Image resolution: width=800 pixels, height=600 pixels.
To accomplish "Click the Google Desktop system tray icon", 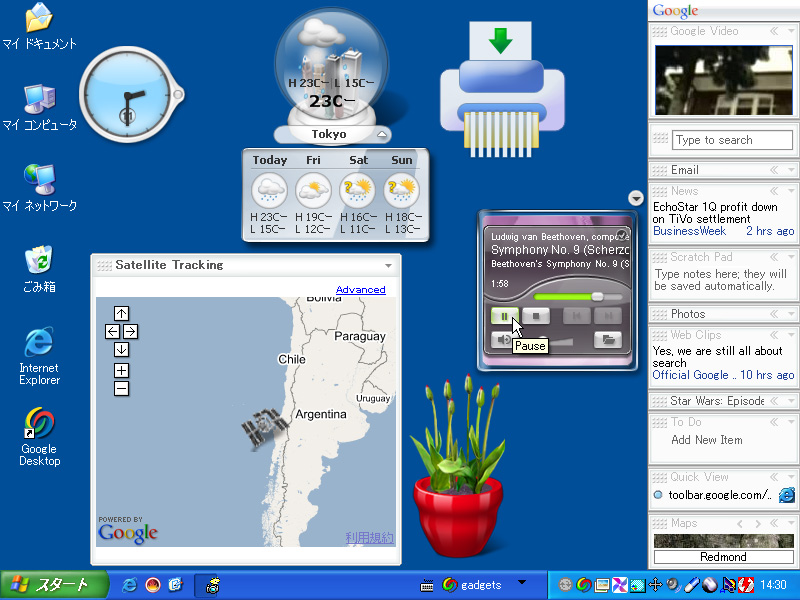I will (583, 585).
